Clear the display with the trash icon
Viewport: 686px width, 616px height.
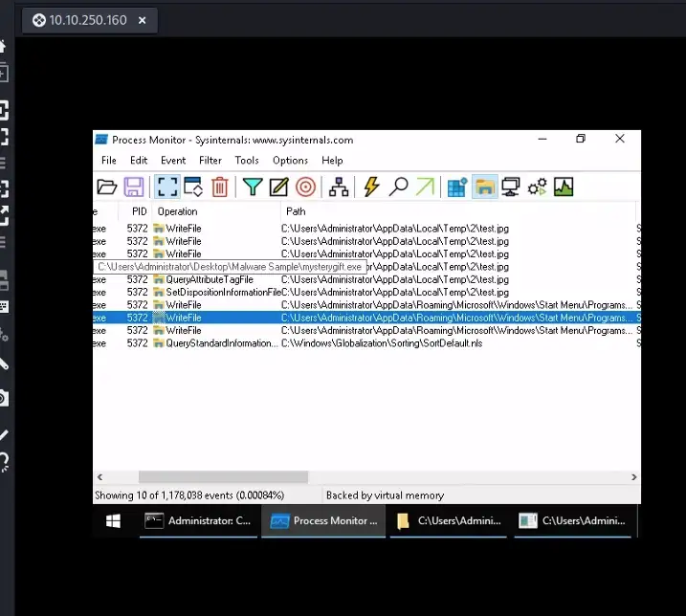coord(220,187)
